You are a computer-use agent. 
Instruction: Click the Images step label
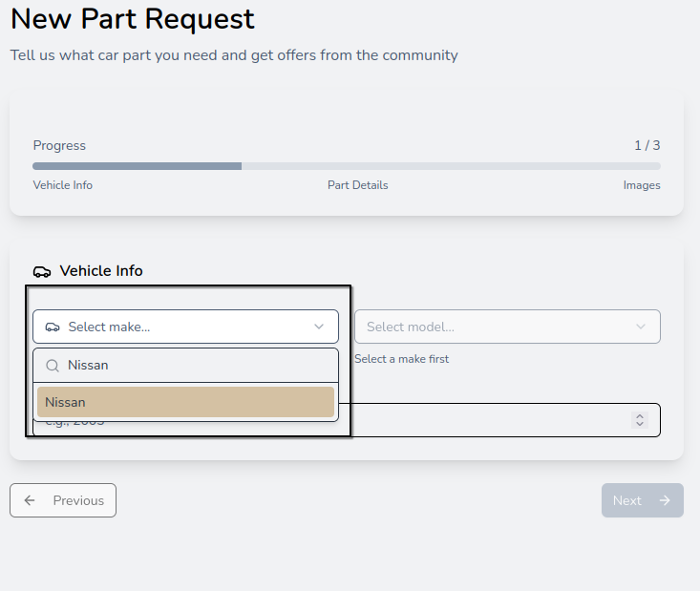point(642,185)
